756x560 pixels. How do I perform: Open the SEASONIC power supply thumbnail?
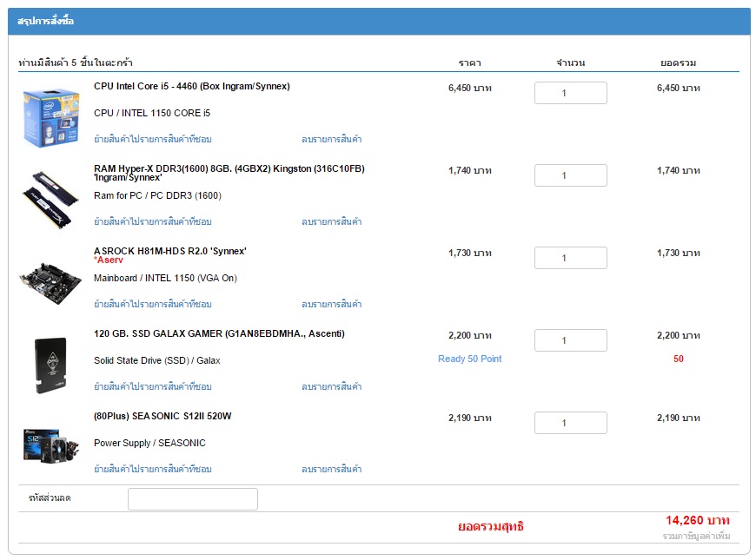coord(50,445)
